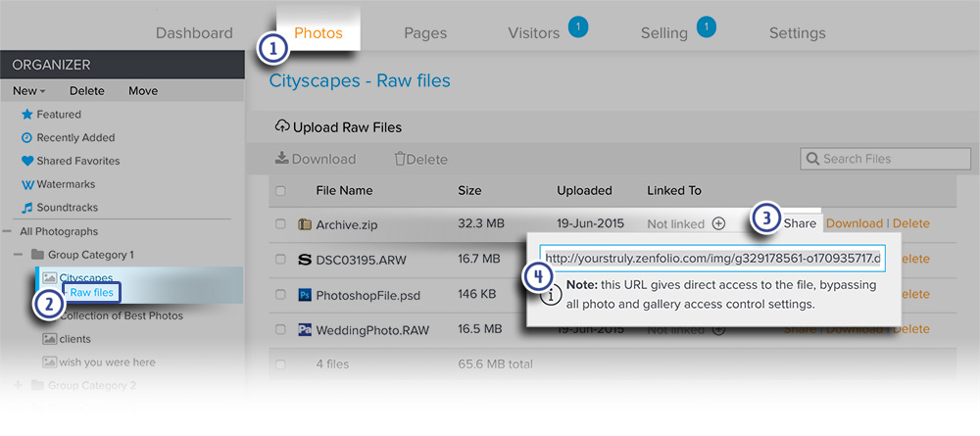Check the WeddingPhoto.RAW checkbox
980x436 pixels.
(280, 329)
